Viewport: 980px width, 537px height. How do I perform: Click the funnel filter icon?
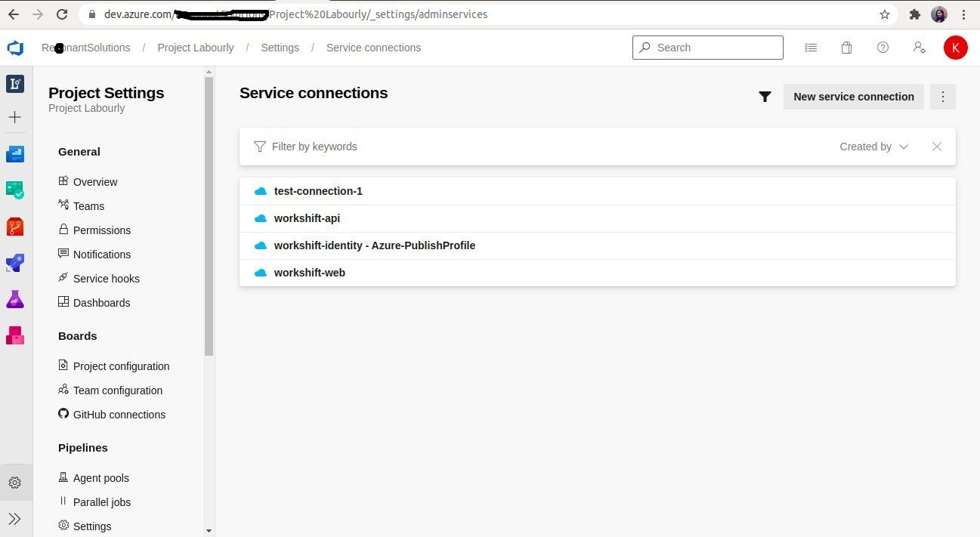point(765,97)
